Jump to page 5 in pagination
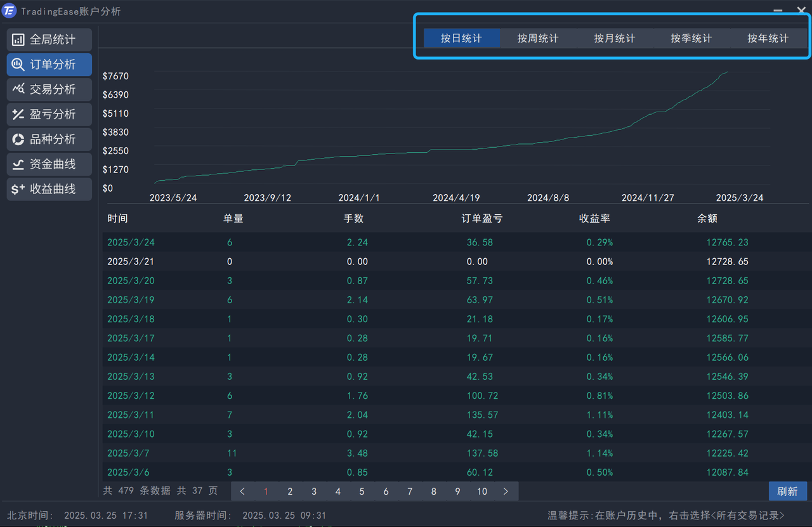 tap(362, 491)
